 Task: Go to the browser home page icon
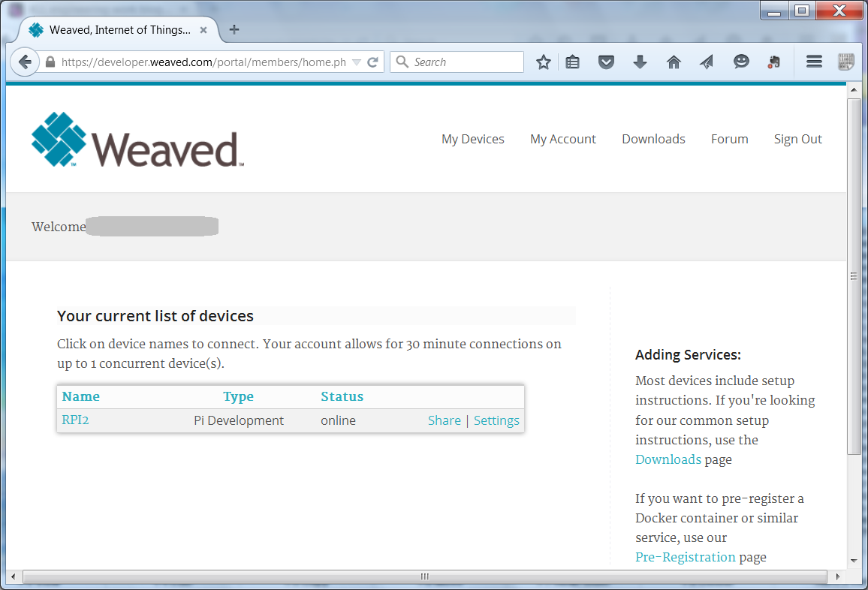click(674, 62)
